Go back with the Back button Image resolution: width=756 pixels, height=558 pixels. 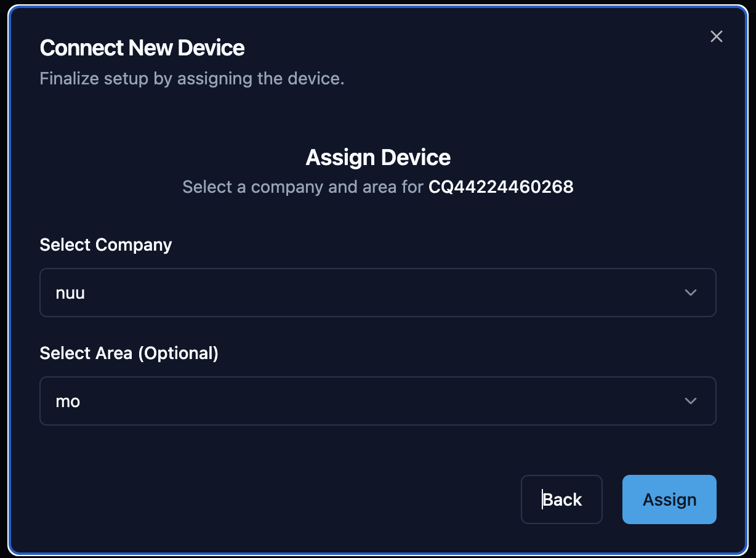(x=561, y=499)
